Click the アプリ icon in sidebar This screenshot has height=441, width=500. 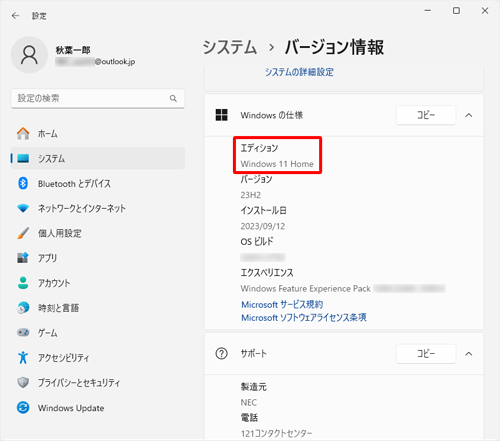tap(23, 258)
